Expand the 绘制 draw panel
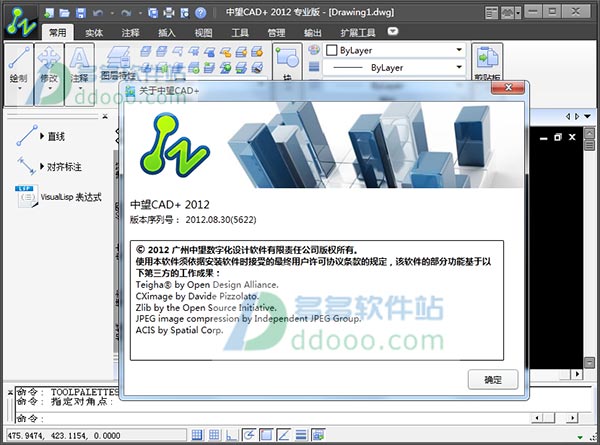 (19, 74)
